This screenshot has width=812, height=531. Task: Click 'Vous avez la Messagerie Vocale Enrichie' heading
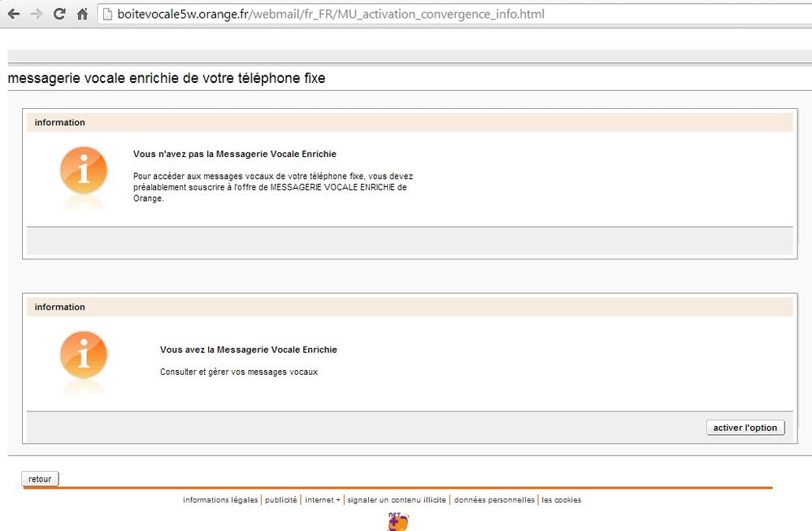[249, 350]
